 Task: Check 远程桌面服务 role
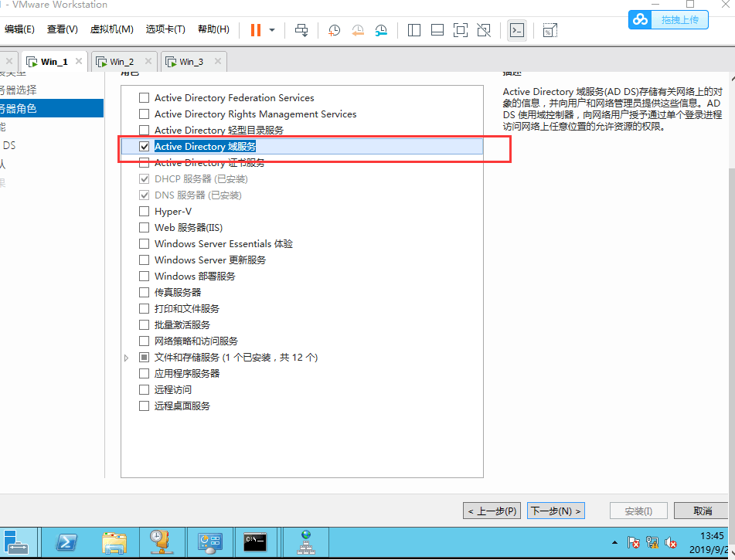point(145,406)
